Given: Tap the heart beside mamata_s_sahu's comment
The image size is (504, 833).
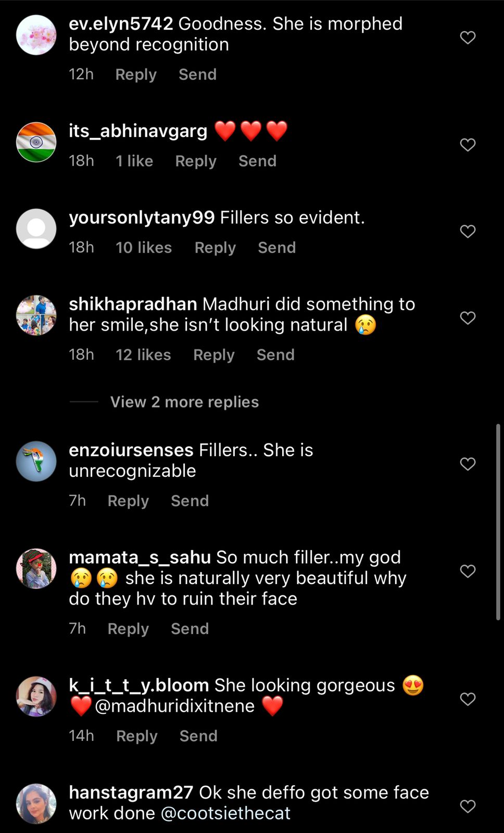Looking at the screenshot, I should [x=468, y=571].
